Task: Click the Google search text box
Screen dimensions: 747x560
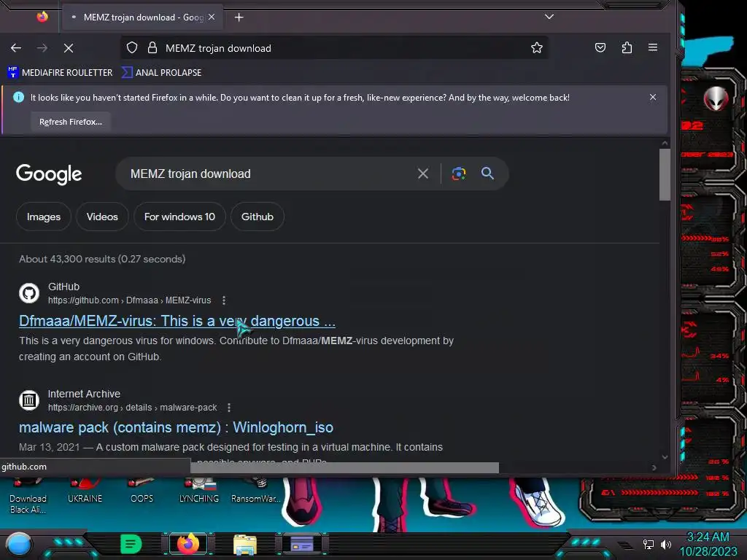Action: (x=267, y=174)
